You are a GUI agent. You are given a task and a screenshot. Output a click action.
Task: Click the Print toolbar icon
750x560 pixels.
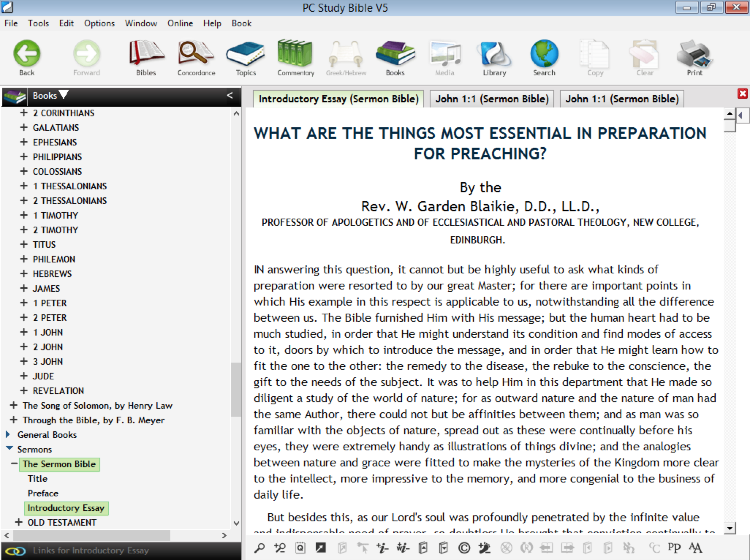694,58
